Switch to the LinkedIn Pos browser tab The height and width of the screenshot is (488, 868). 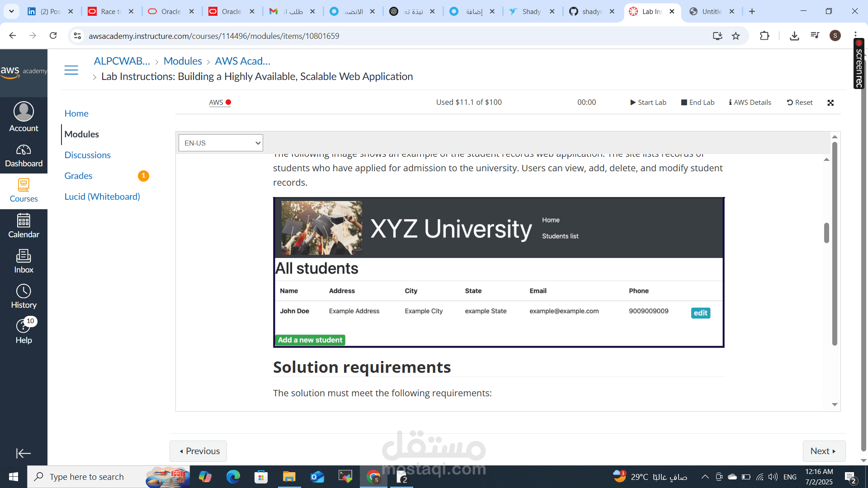pos(50,11)
